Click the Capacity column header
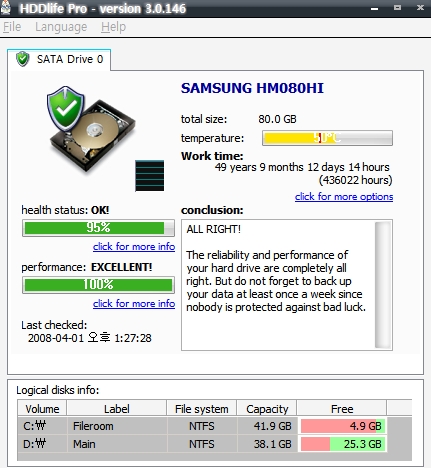 coord(267,409)
